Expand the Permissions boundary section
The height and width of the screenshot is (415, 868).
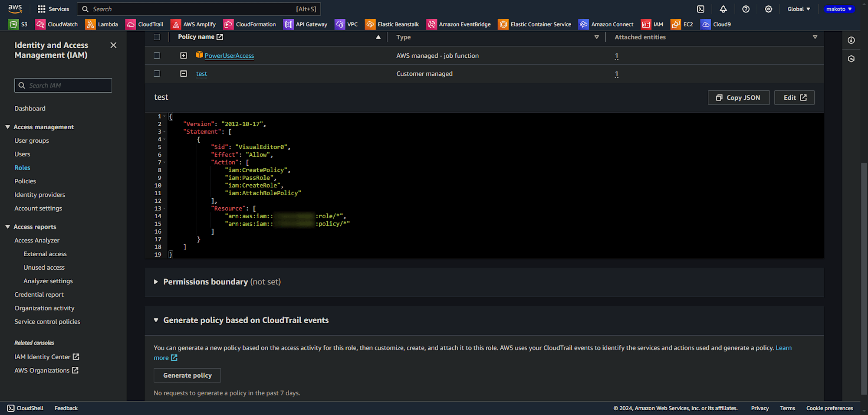click(156, 282)
